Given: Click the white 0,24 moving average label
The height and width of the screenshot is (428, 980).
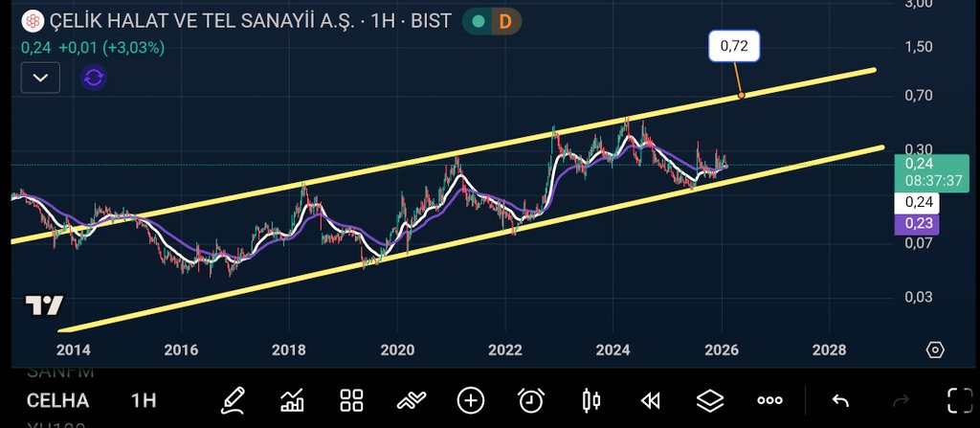Looking at the screenshot, I should 917,201.
